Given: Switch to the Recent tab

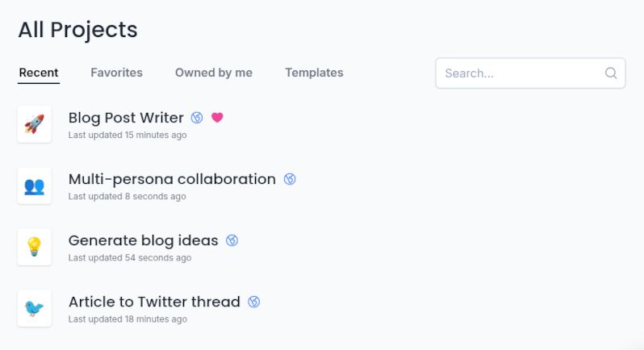Looking at the screenshot, I should coord(39,73).
